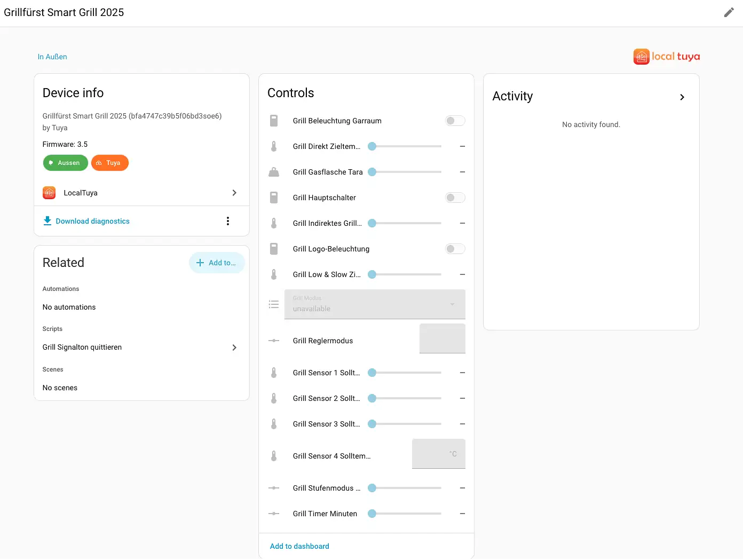Screen dimensions: 743x560
Task: Click the slider icon beside Grill Timer Minuten
Action: pyautogui.click(x=274, y=514)
